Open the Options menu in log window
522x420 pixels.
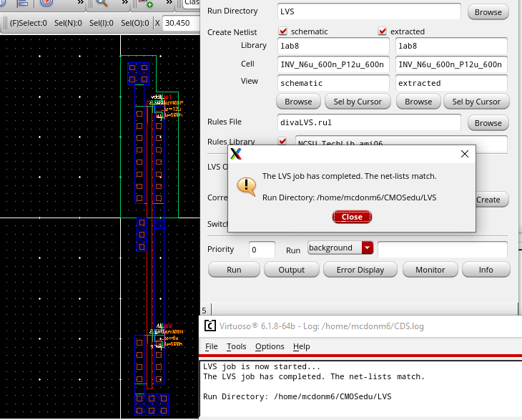270,346
